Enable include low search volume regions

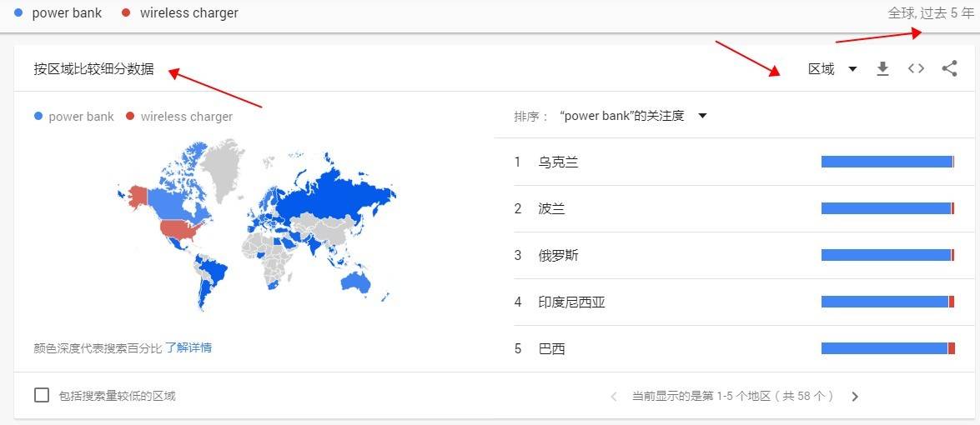pyautogui.click(x=42, y=395)
